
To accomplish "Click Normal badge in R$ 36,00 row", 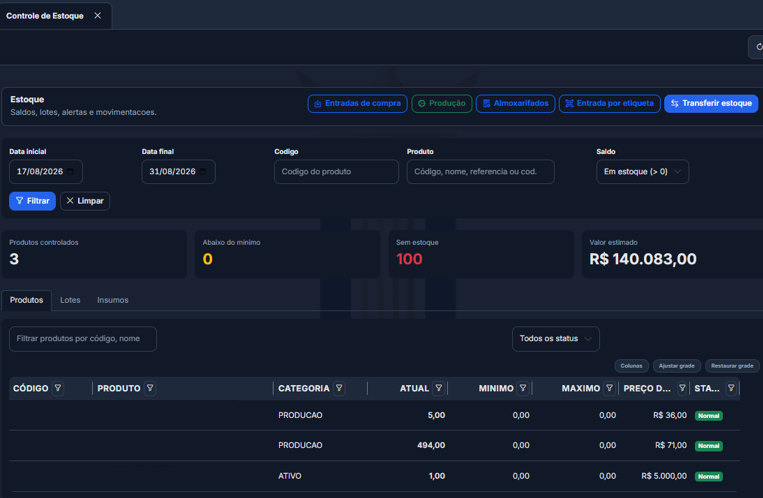I will pos(708,416).
